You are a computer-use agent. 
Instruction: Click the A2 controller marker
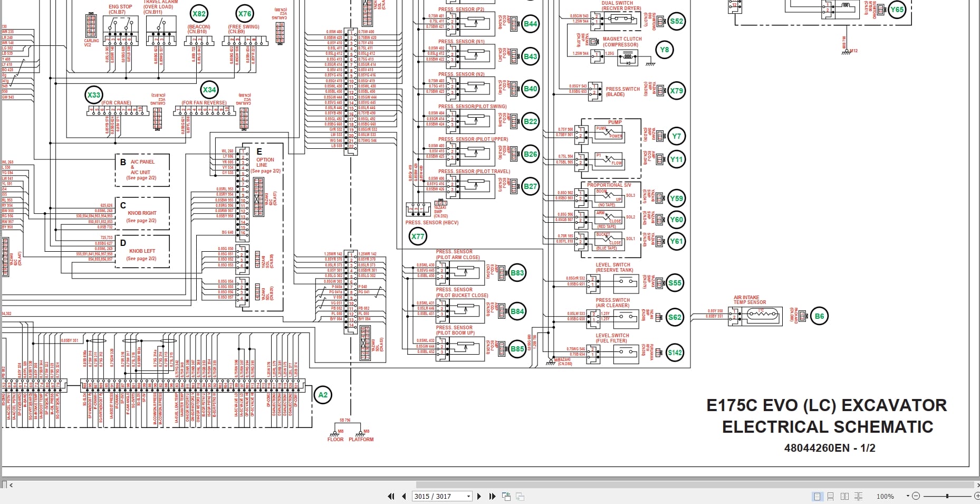point(323,395)
